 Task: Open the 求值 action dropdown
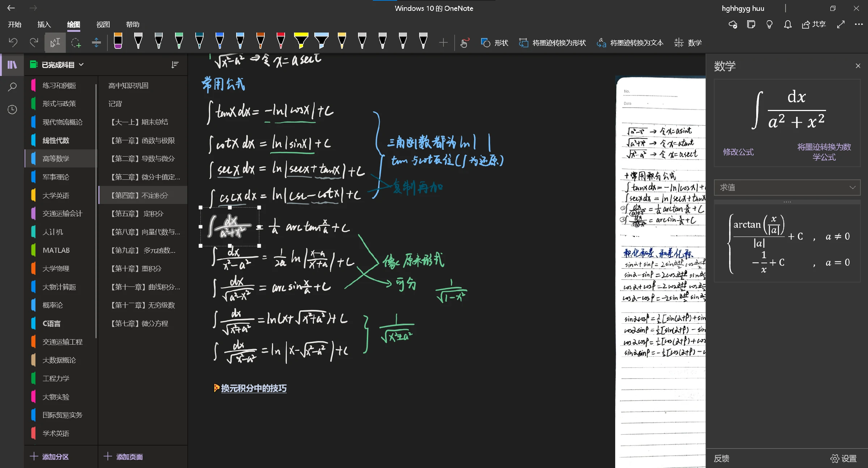click(x=787, y=187)
